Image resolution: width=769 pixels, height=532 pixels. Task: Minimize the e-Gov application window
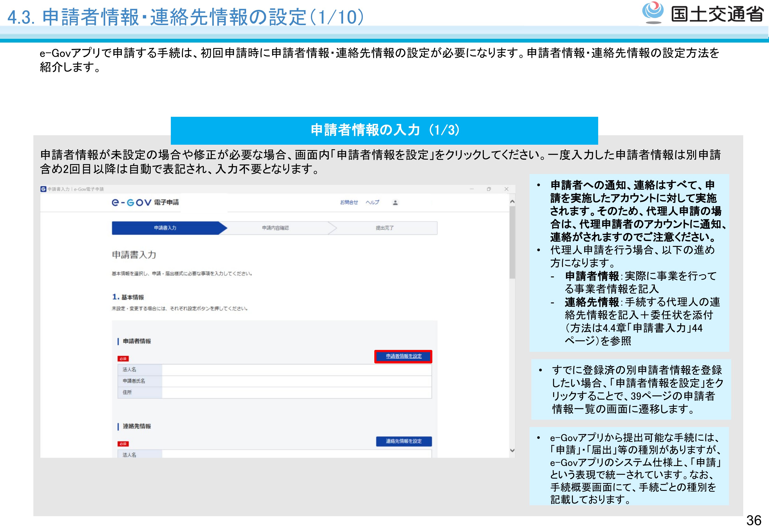472,189
